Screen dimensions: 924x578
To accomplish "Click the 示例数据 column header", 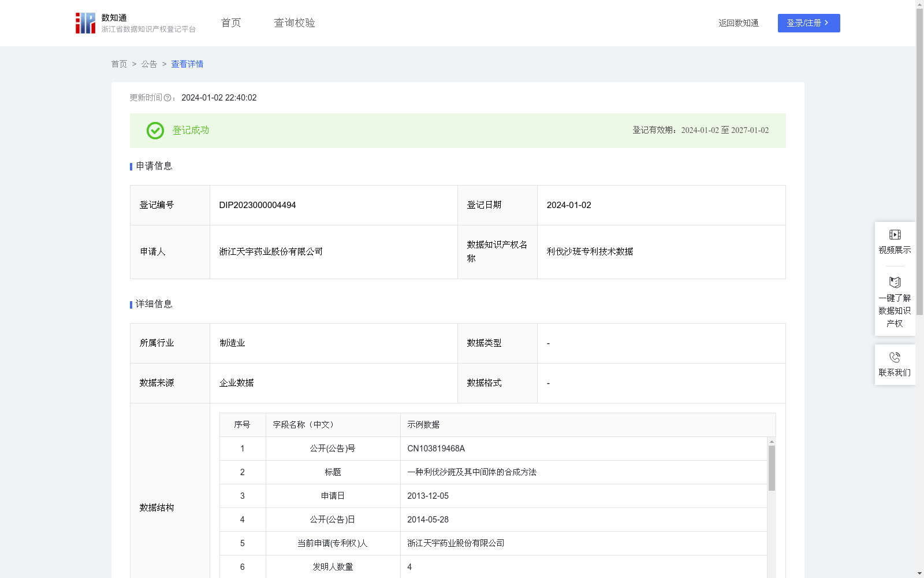I will [x=588, y=425].
